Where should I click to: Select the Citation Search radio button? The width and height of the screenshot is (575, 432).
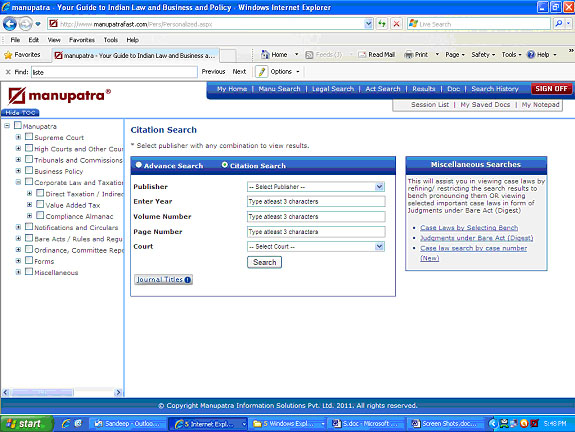224,165
